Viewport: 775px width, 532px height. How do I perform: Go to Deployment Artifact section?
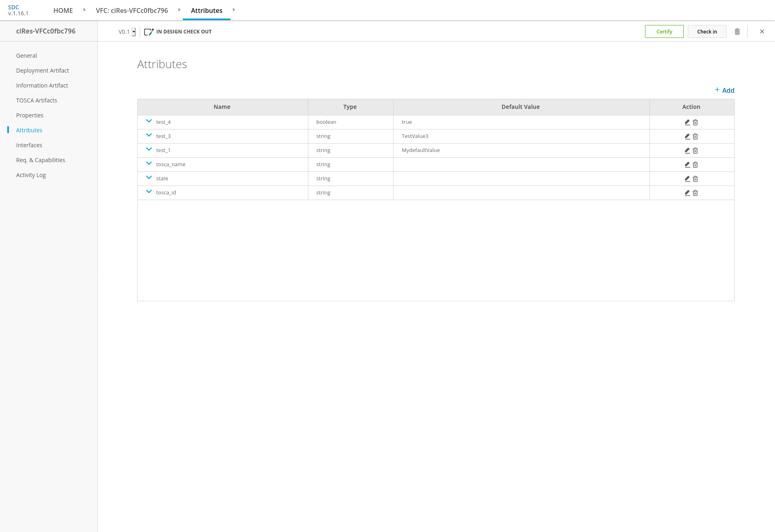point(42,71)
